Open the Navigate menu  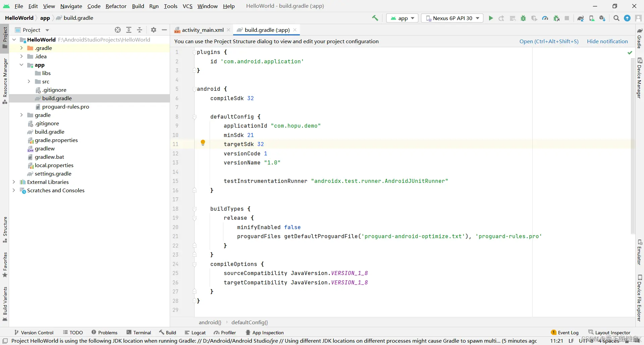[x=71, y=6]
